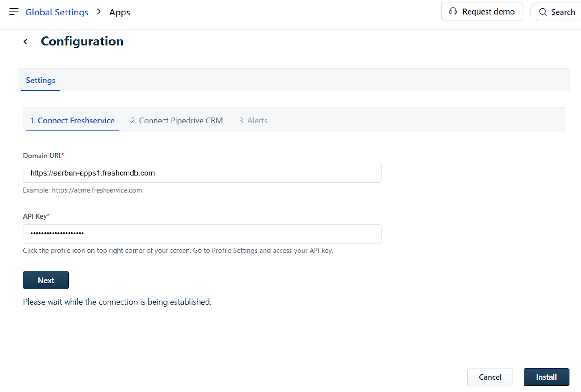The height and width of the screenshot is (392, 581).
Task: Open the Search box
Action: [556, 12]
